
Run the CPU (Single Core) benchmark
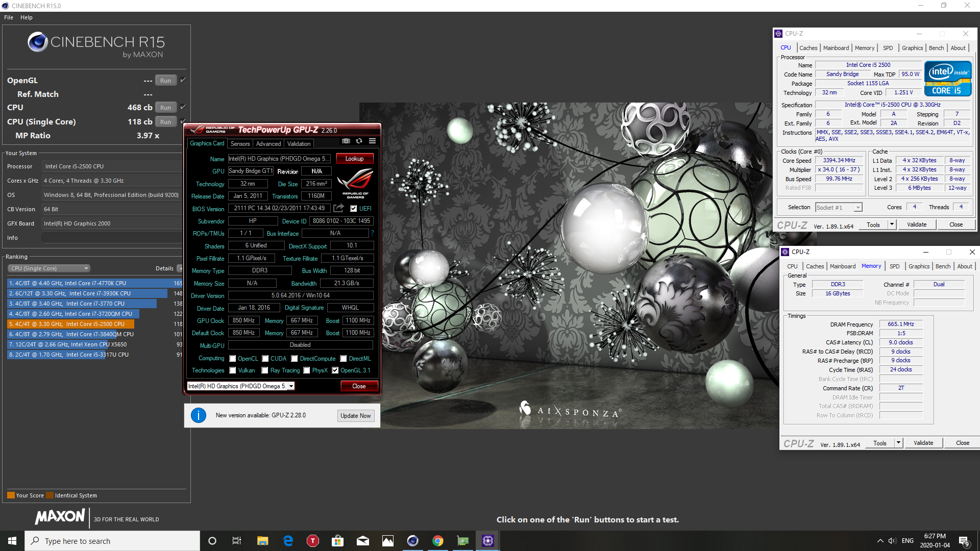[x=165, y=121]
